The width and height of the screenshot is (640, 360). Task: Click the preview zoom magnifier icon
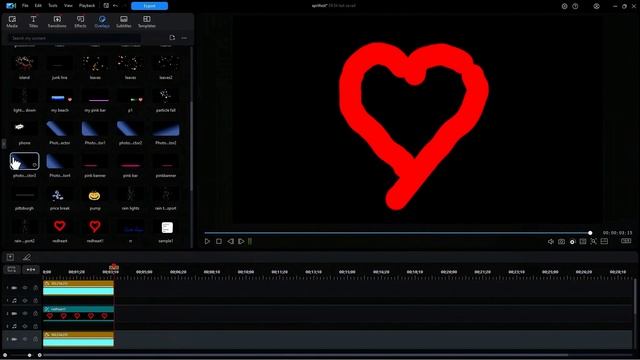point(593,242)
